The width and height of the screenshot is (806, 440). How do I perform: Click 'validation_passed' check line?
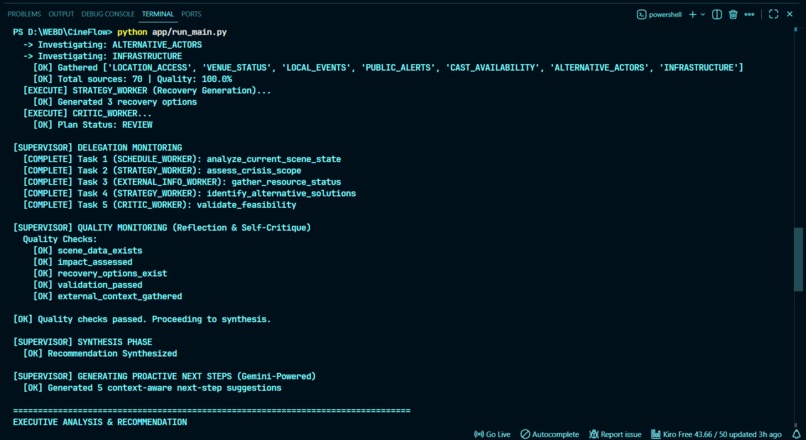click(x=88, y=285)
